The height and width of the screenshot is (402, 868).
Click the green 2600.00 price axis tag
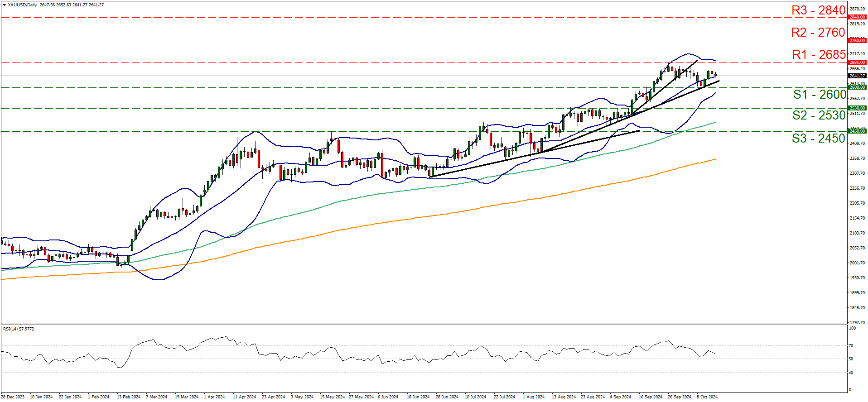tap(857, 87)
